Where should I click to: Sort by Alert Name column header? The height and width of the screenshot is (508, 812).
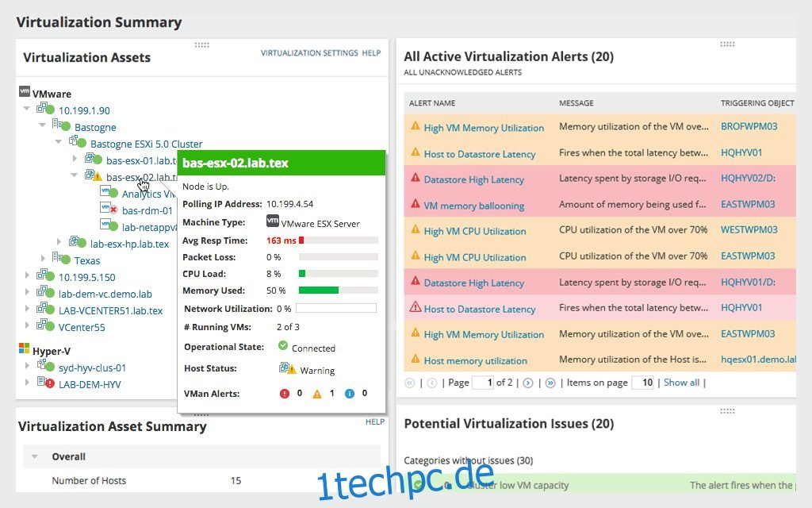point(432,103)
